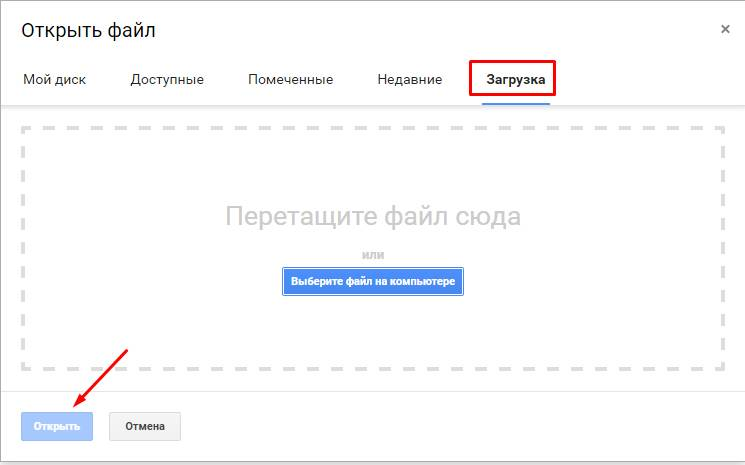745x465 pixels.
Task: Go to the Недавние tab
Action: [410, 79]
